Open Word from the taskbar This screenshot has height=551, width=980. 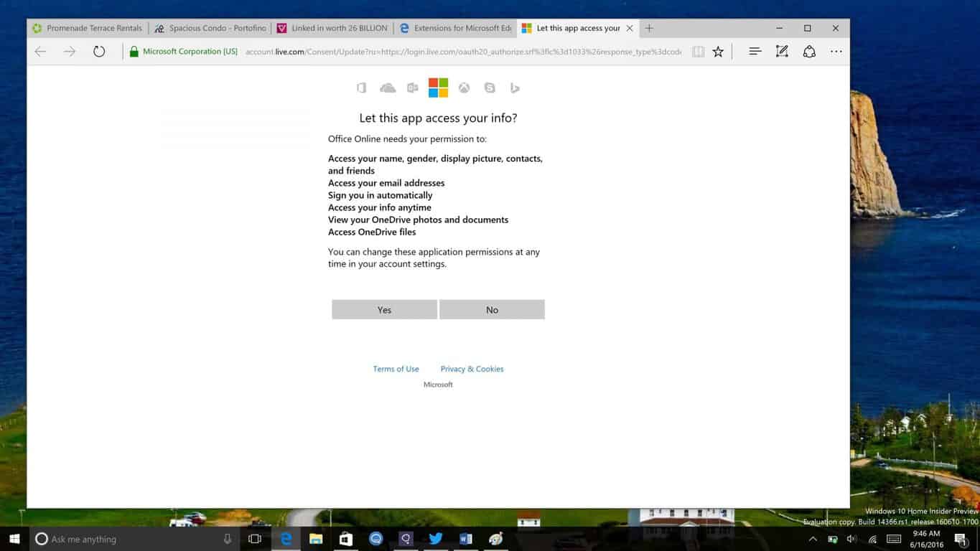coord(466,539)
